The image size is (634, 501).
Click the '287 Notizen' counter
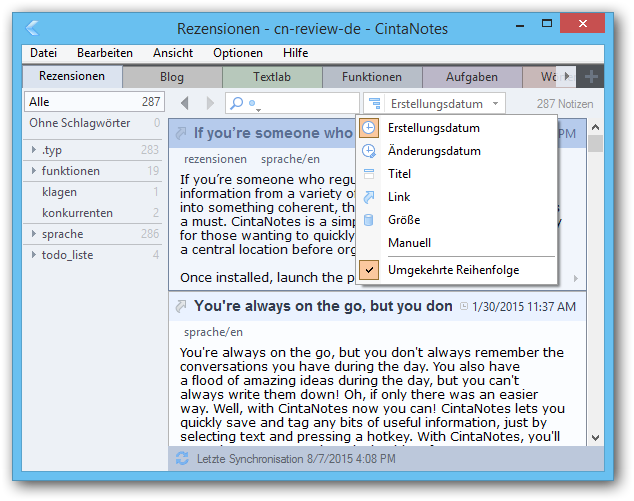pyautogui.click(x=565, y=104)
